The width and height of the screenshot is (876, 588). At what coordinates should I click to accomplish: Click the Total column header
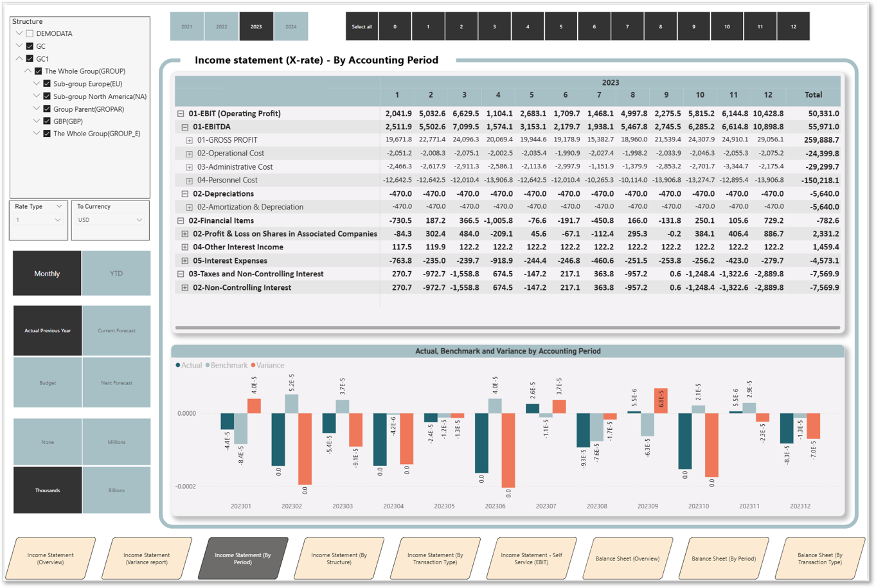tap(813, 94)
